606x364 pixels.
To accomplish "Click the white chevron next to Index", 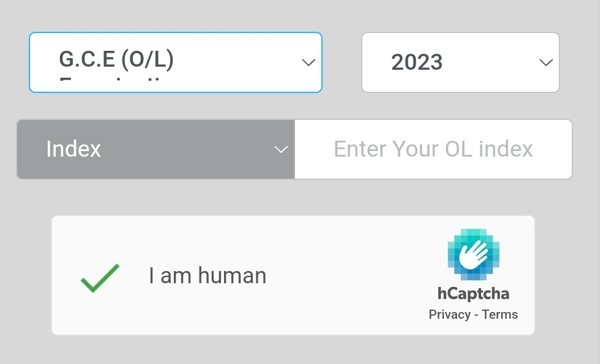I will (x=281, y=149).
